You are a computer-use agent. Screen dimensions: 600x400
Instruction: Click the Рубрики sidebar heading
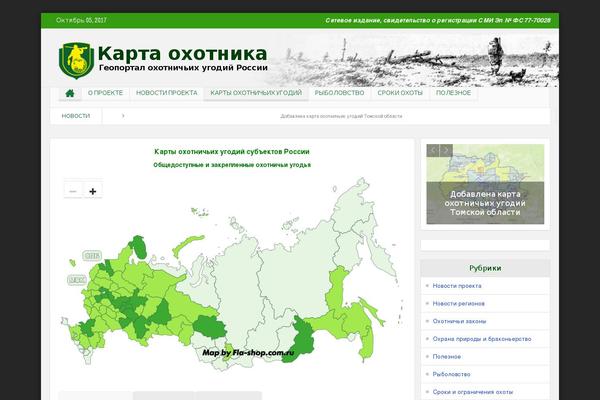[x=485, y=268]
